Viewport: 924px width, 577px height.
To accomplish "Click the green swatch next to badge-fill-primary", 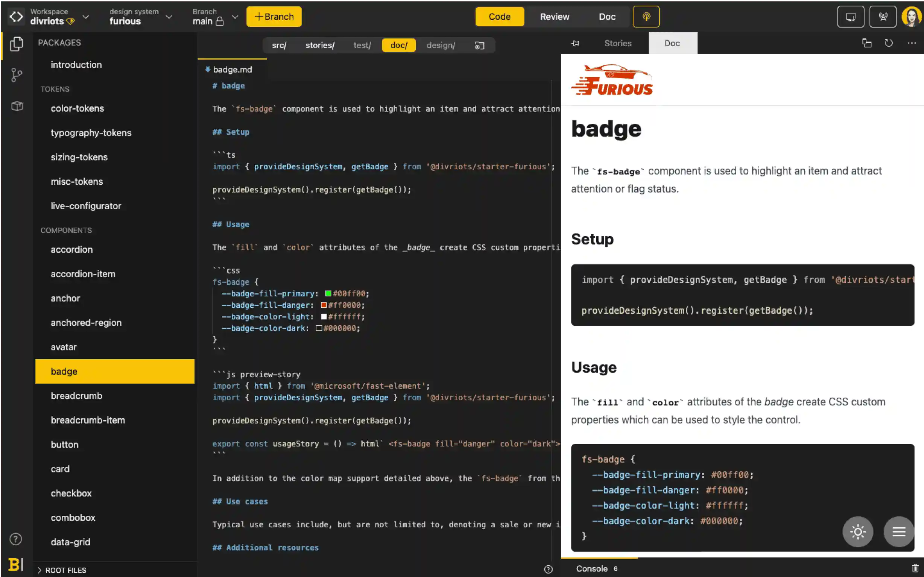I will pyautogui.click(x=328, y=293).
